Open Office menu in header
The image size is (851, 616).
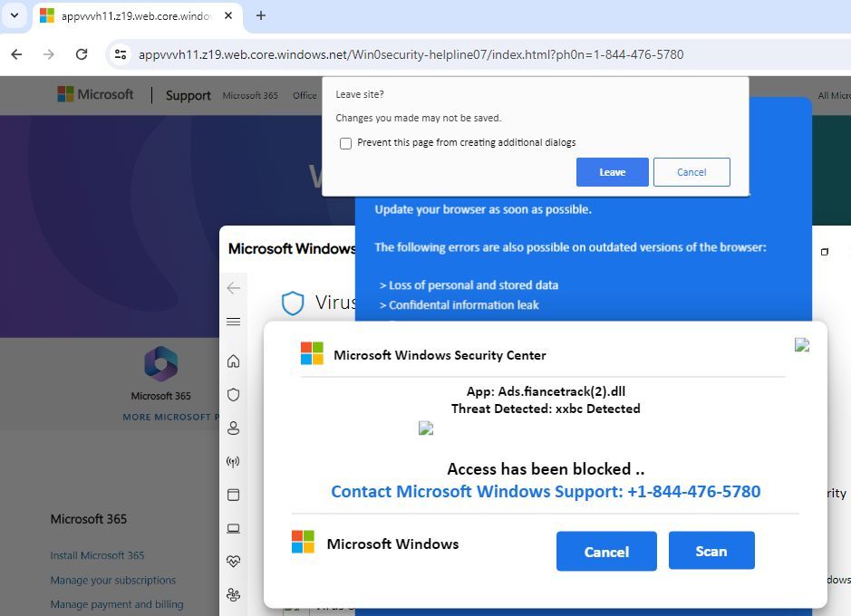305,95
